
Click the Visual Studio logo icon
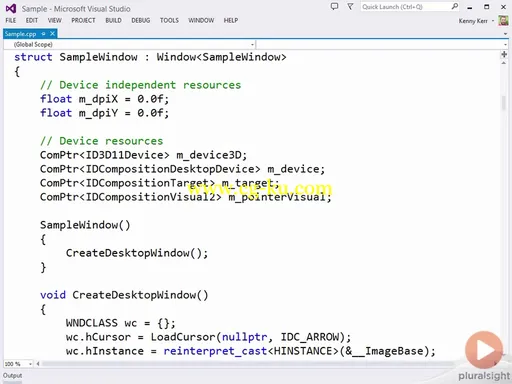11,8
